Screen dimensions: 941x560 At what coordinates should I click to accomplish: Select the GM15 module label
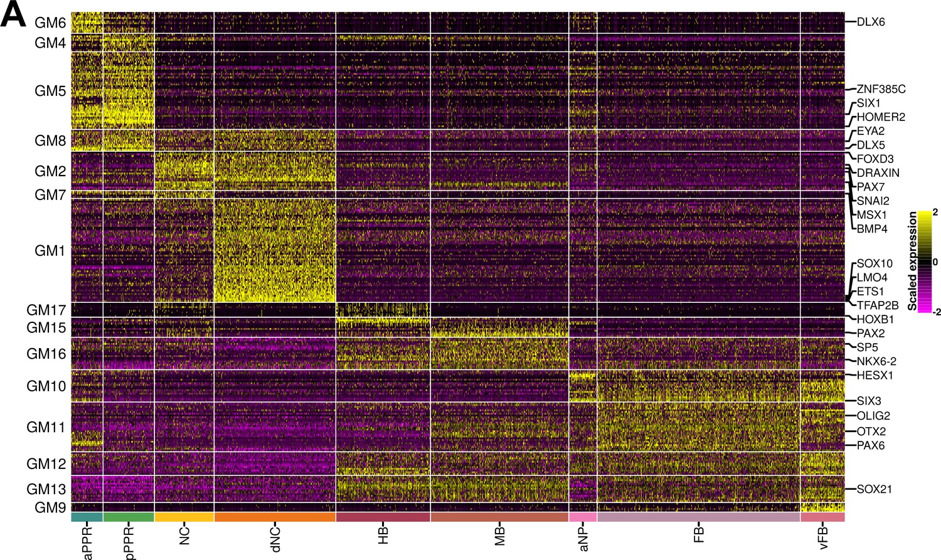(46, 327)
